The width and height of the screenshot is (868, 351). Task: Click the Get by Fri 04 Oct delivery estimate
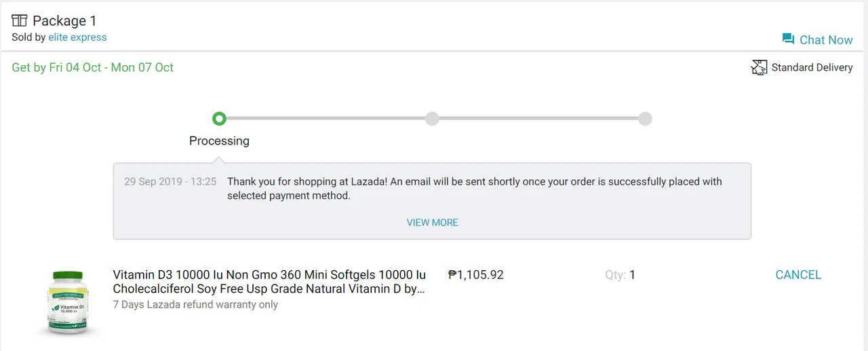(x=93, y=67)
